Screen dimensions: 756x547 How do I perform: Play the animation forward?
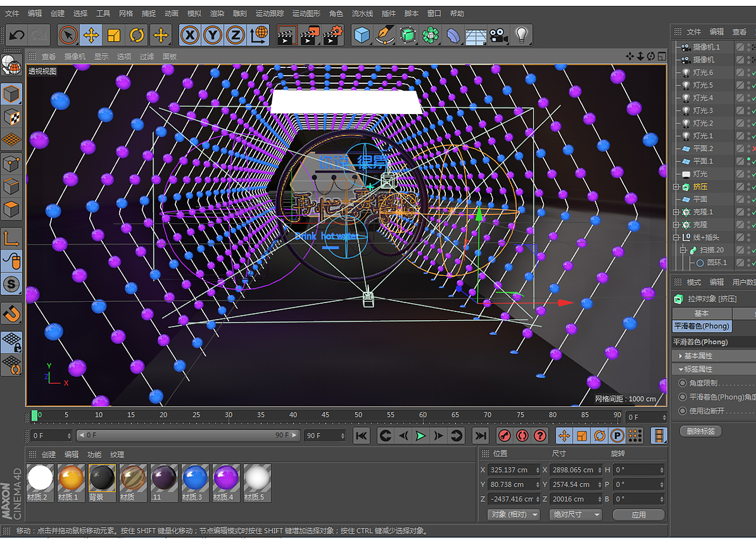pyautogui.click(x=421, y=436)
